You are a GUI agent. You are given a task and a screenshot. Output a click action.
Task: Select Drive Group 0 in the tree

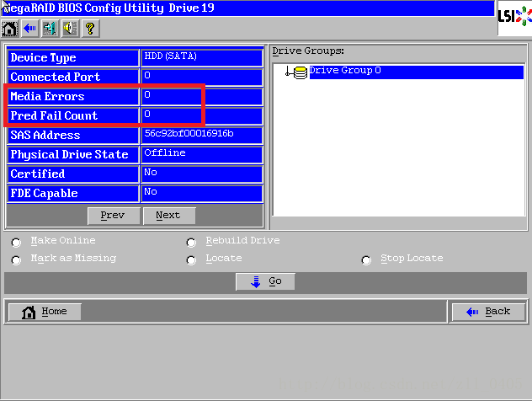click(416, 72)
